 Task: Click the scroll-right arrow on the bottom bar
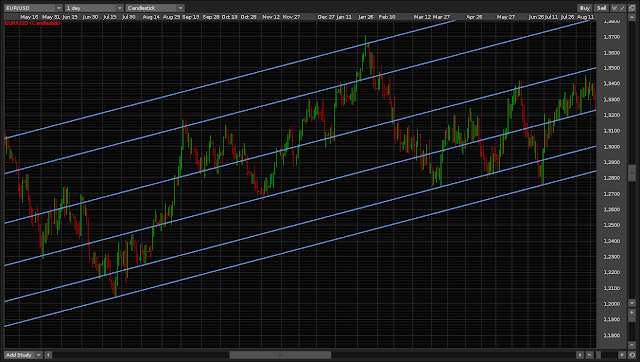pyautogui.click(x=580, y=355)
